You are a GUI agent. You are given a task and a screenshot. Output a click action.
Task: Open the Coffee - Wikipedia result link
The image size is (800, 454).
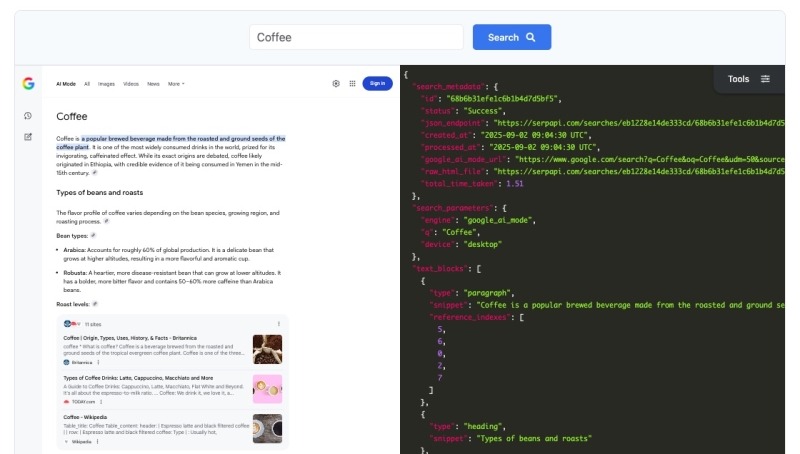86,417
